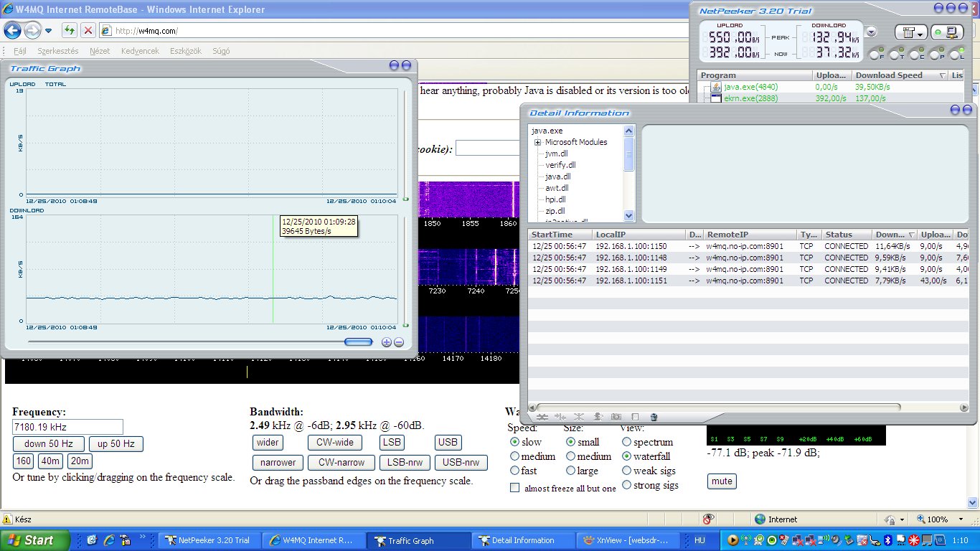Click the Internet Explorer refresh icon
This screenshot has height=551, width=980.
coord(70,30)
